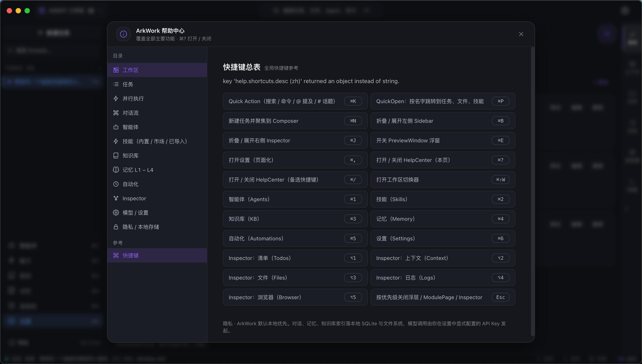642x364 pixels.
Task: Click 折叠 / 展开右侧 Inspector row
Action: click(x=295, y=141)
